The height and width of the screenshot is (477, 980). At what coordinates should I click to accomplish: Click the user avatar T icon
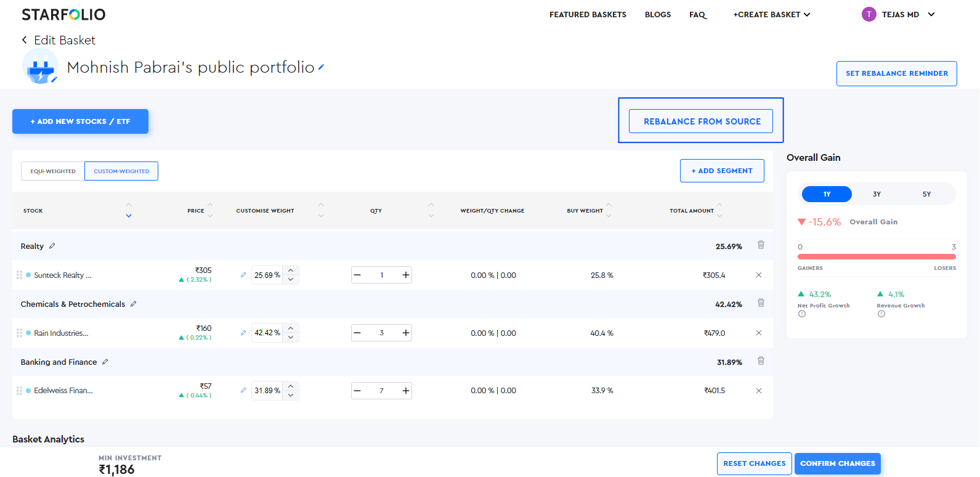tap(869, 14)
